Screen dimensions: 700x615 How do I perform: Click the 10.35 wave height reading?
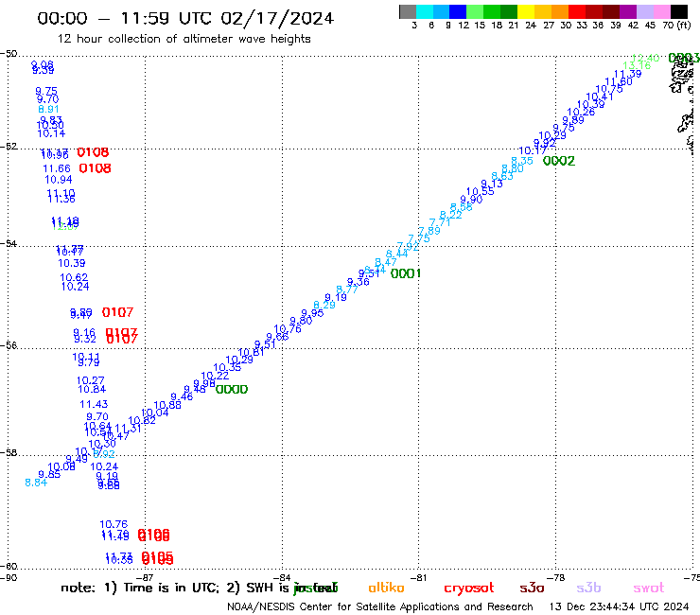[x=227, y=367]
